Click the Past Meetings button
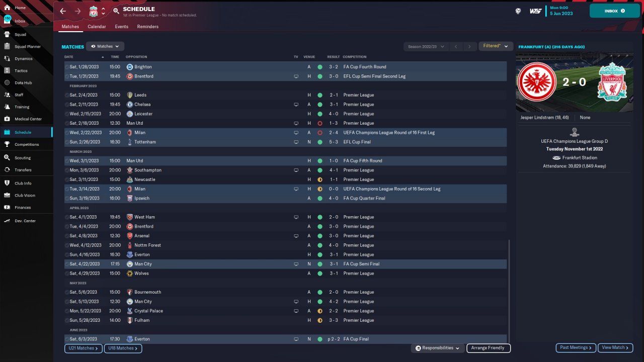This screenshot has height=362, width=644. click(x=576, y=347)
